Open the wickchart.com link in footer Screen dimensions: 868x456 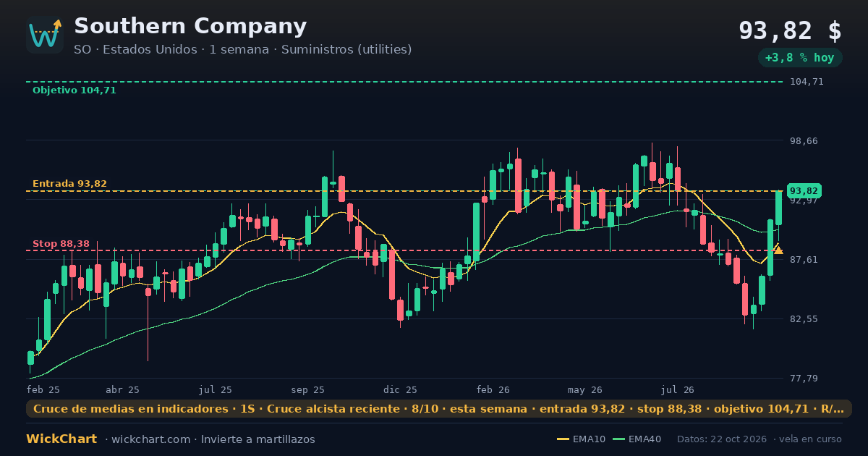click(150, 439)
